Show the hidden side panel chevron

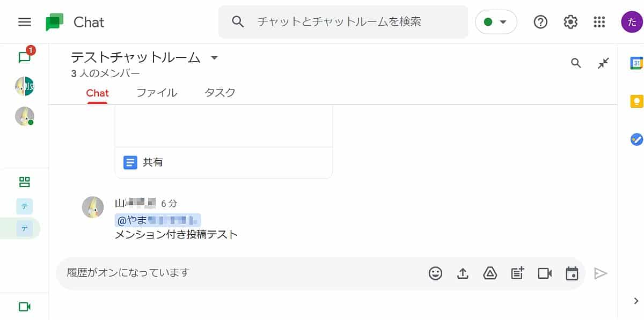[636, 300]
